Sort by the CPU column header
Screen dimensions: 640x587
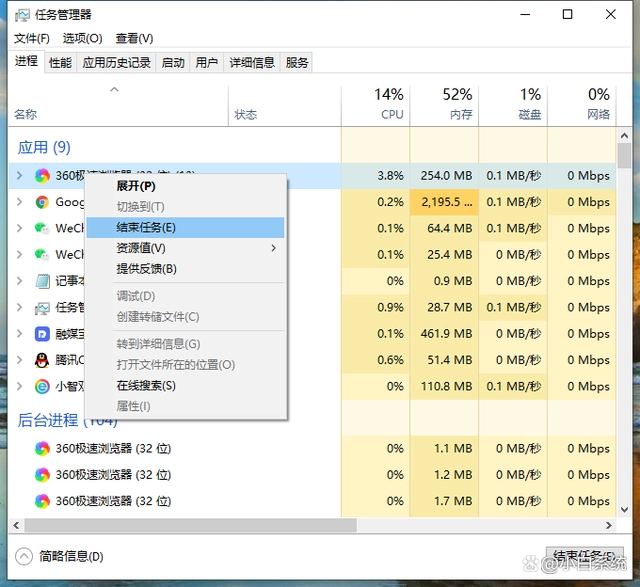[x=376, y=105]
